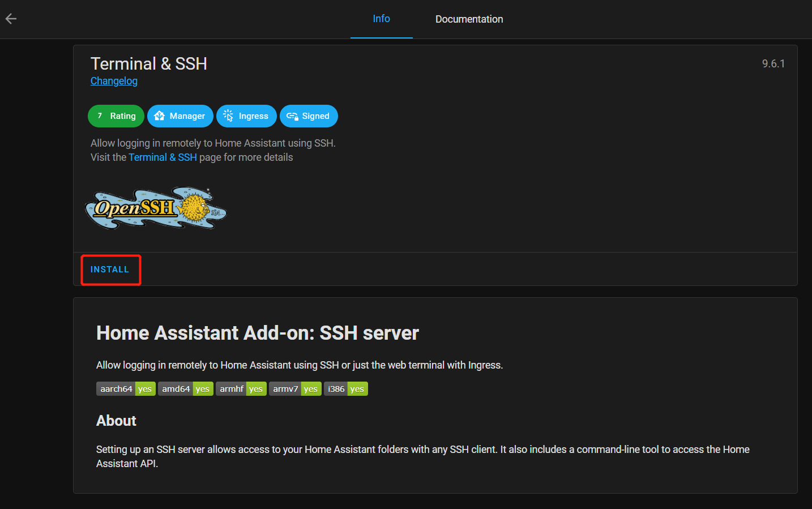Click the armhf yes badge

coord(241,389)
